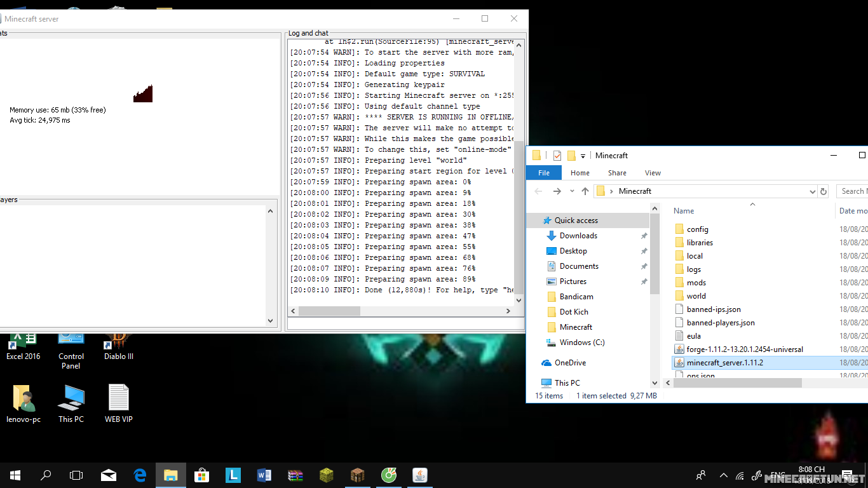Click the Properties icon in the Quick Access Toolbar
868x488 pixels.
click(557, 156)
